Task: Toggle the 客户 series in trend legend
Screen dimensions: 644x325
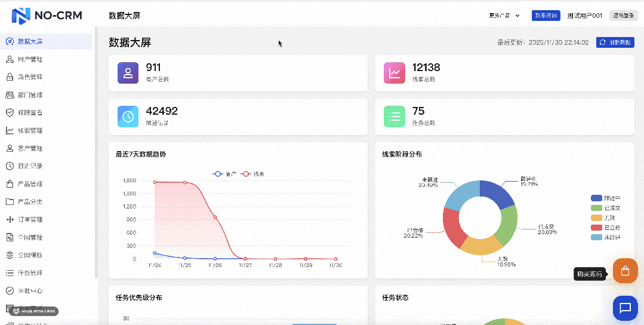Action: [224, 174]
